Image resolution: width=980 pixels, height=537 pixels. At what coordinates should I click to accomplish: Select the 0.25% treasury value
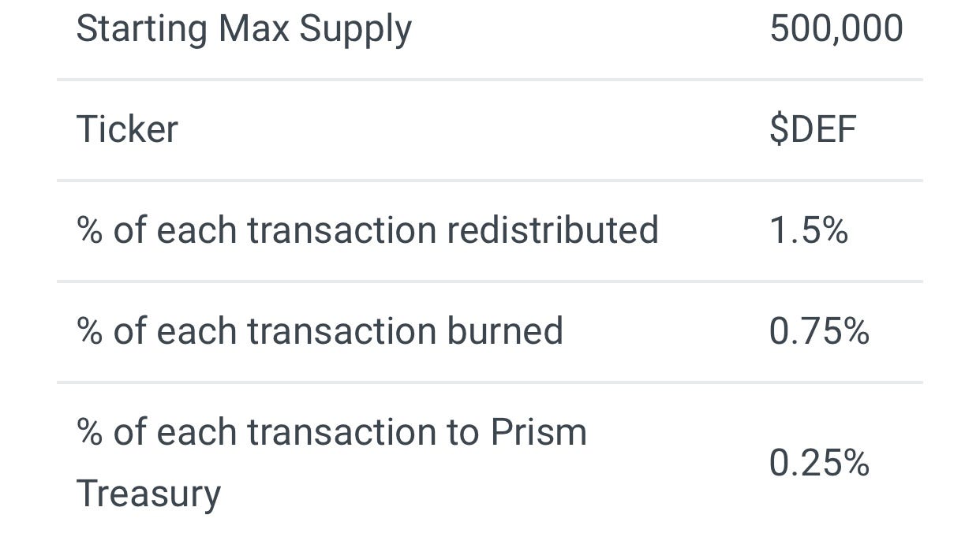click(x=819, y=463)
